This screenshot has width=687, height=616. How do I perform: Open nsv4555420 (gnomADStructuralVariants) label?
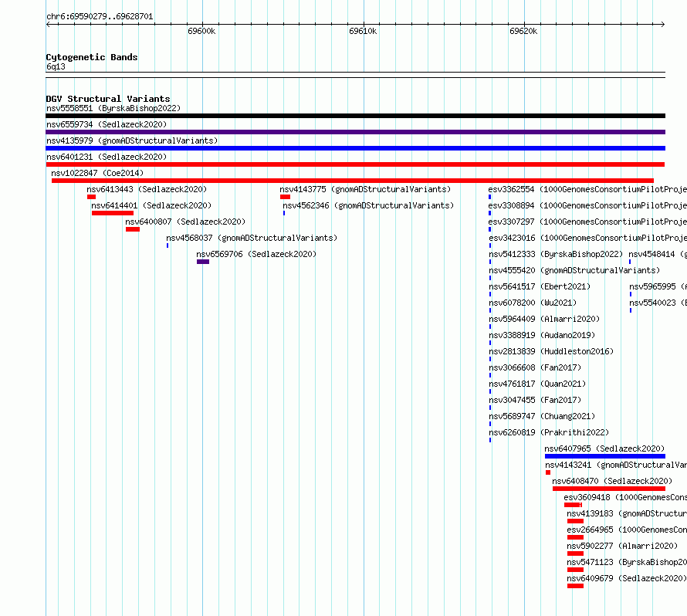coord(574,270)
